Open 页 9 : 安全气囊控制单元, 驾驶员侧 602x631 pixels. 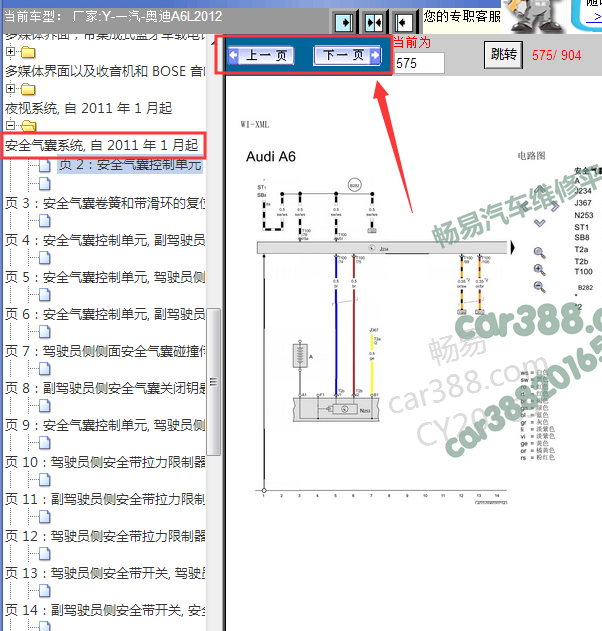[x=105, y=425]
